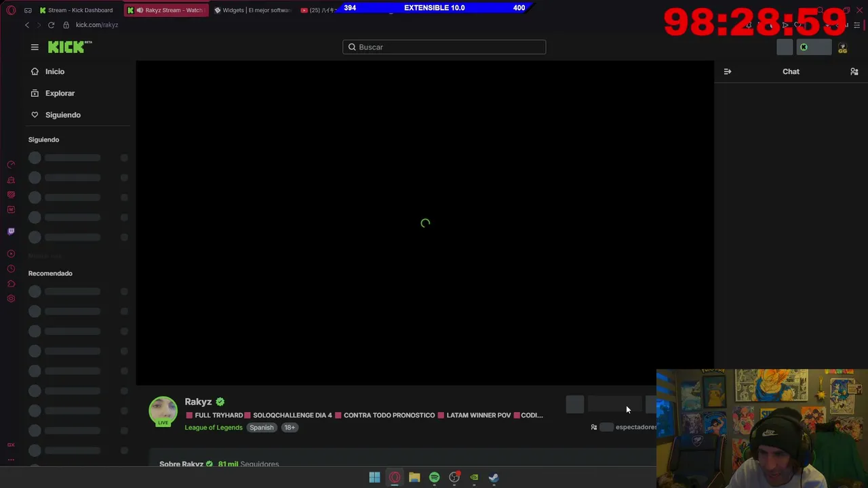This screenshot has height=488, width=868.
Task: Click the 81 mil Seguidores text
Action: click(x=248, y=464)
